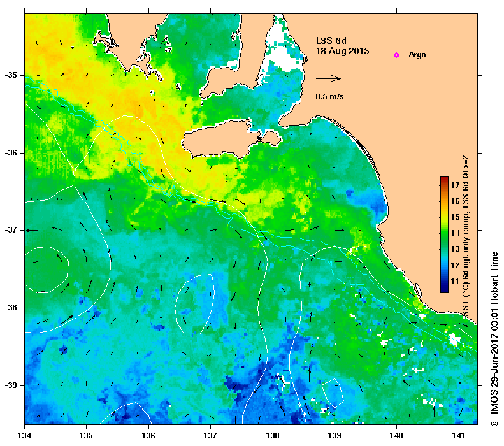Image resolution: width=504 pixels, height=446 pixels.
Task: Click the longitude label '136'
Action: [x=148, y=436]
